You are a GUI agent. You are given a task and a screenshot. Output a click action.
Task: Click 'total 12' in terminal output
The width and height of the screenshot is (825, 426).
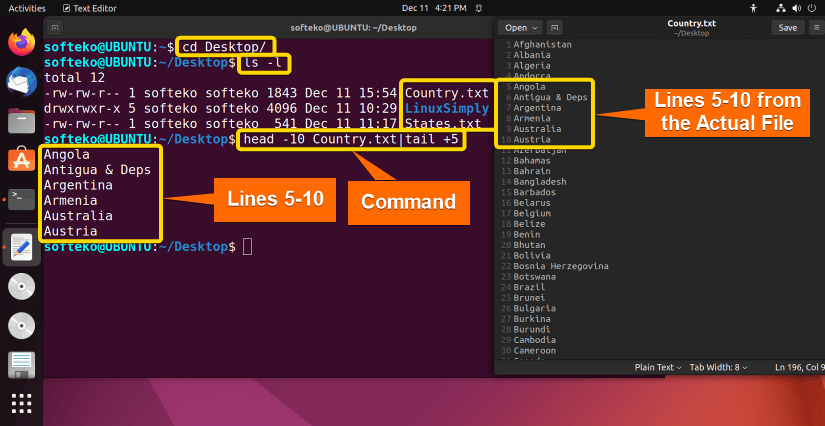(74, 78)
